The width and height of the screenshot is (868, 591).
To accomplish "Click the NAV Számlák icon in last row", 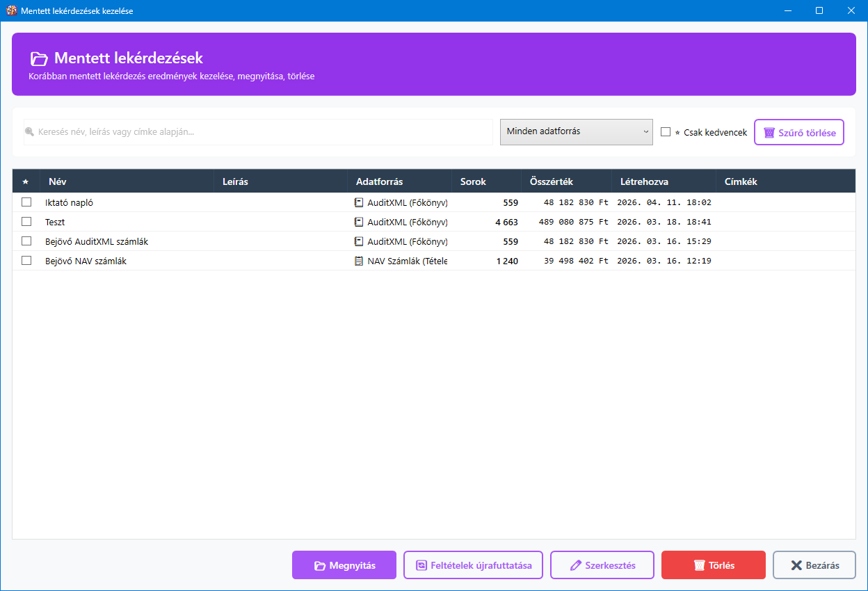I will [359, 261].
